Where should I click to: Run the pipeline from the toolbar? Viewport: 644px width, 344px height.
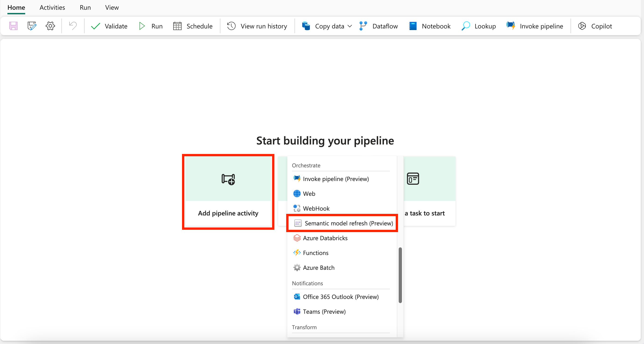point(151,26)
